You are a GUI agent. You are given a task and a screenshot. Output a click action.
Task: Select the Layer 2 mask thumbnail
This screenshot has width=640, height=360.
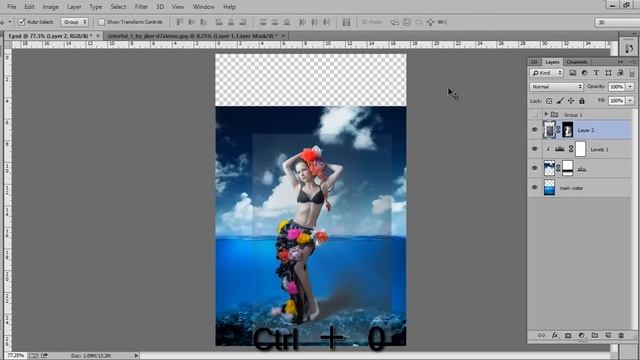coord(568,130)
